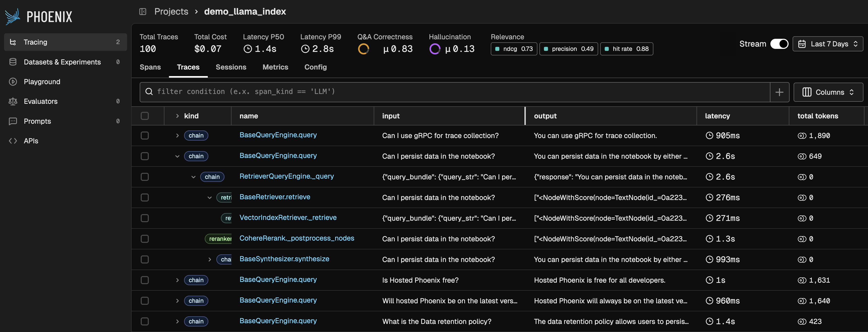Click the sidebar collapse icon beside Projects
Image resolution: width=868 pixels, height=332 pixels.
point(142,11)
